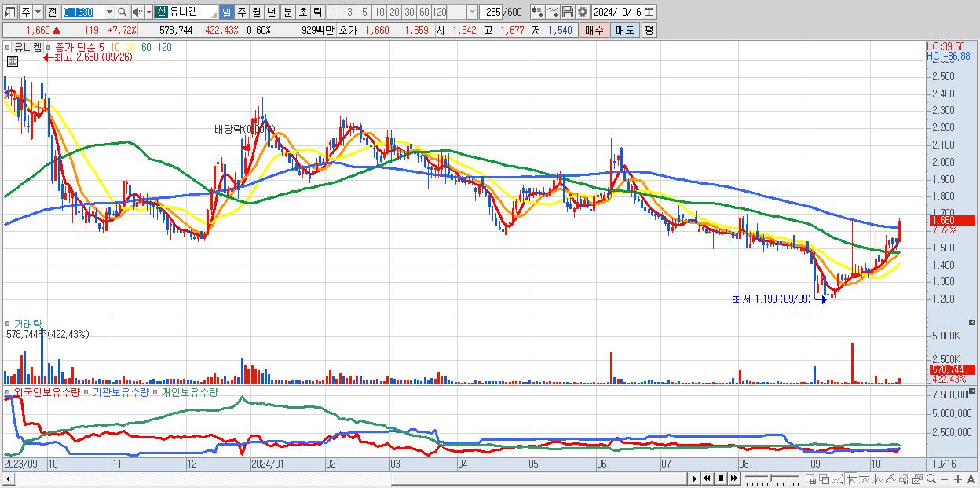
Task: Adjust the replay speed slider
Action: pos(772,479)
